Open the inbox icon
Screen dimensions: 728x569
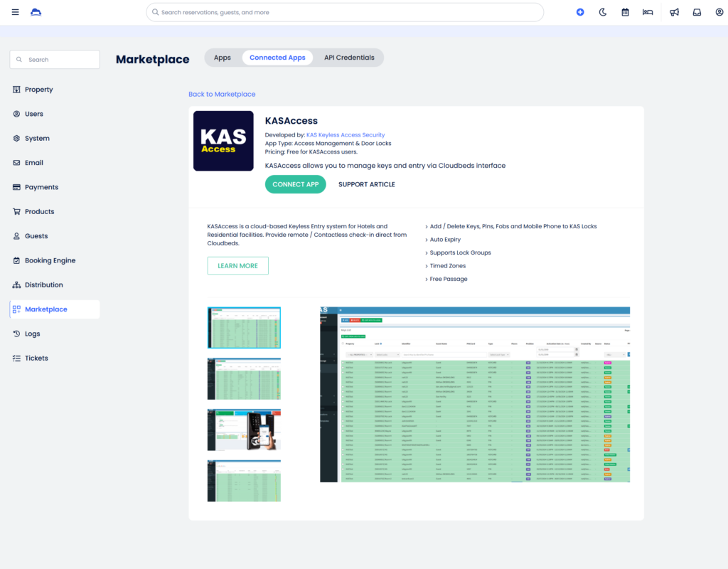pos(697,12)
